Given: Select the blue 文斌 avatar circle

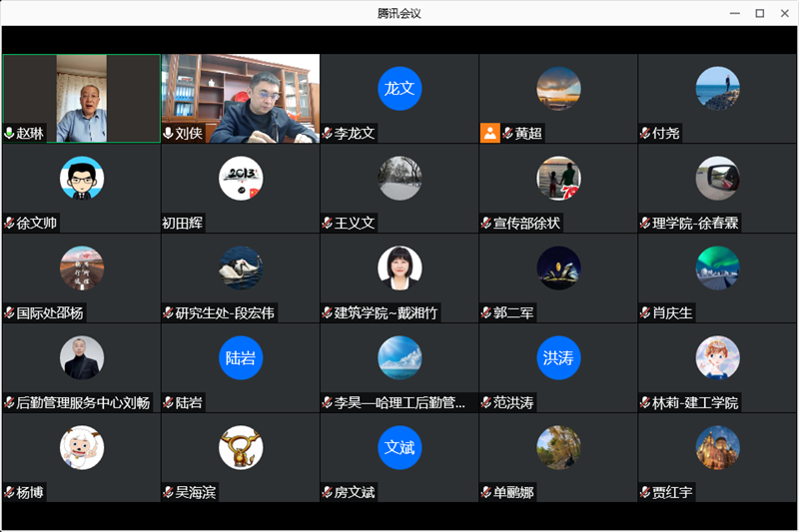Looking at the screenshot, I should point(399,447).
